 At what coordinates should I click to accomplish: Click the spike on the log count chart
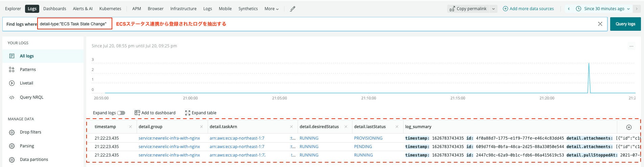pyautogui.click(x=589, y=78)
